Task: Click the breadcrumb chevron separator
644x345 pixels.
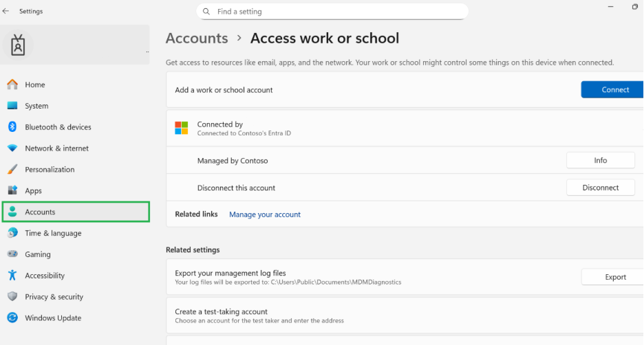Action: click(x=239, y=38)
